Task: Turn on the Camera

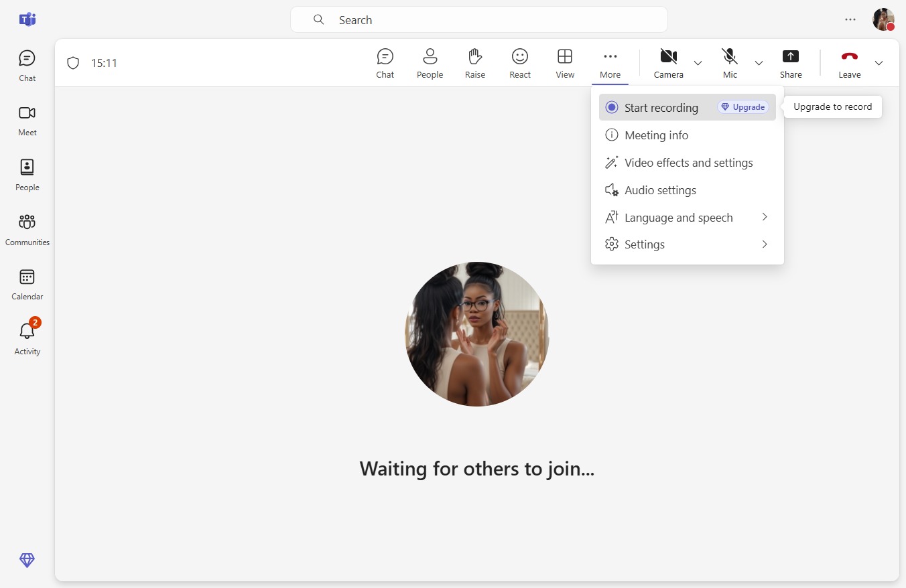Action: pyautogui.click(x=669, y=64)
